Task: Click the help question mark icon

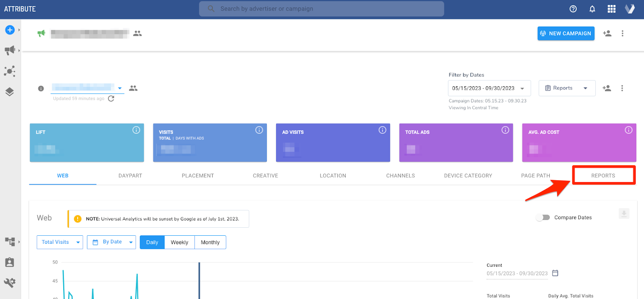Action: click(573, 9)
